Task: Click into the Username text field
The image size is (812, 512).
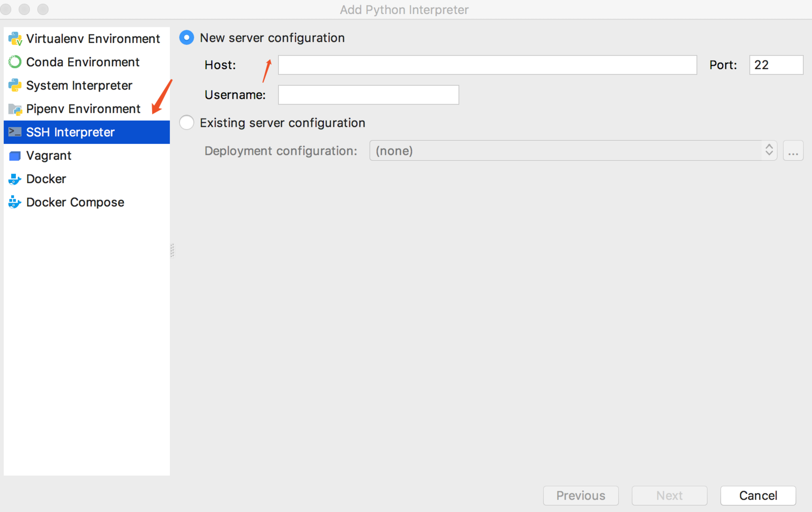Action: [x=368, y=95]
